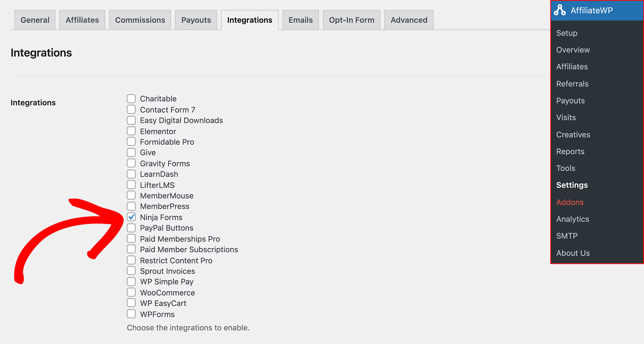The image size is (644, 344).
Task: Go to Creatives in the AffiliateWP menu
Action: [573, 135]
